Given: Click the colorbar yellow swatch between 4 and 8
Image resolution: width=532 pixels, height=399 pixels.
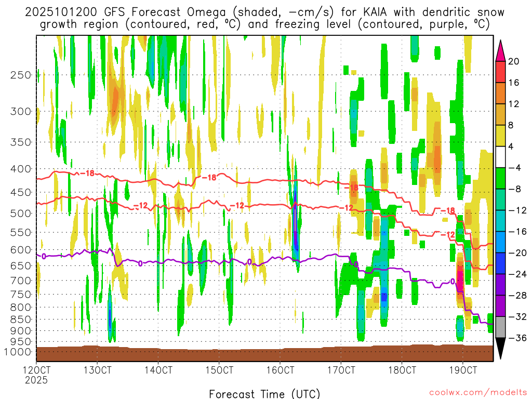Looking at the screenshot, I should 500,136.
